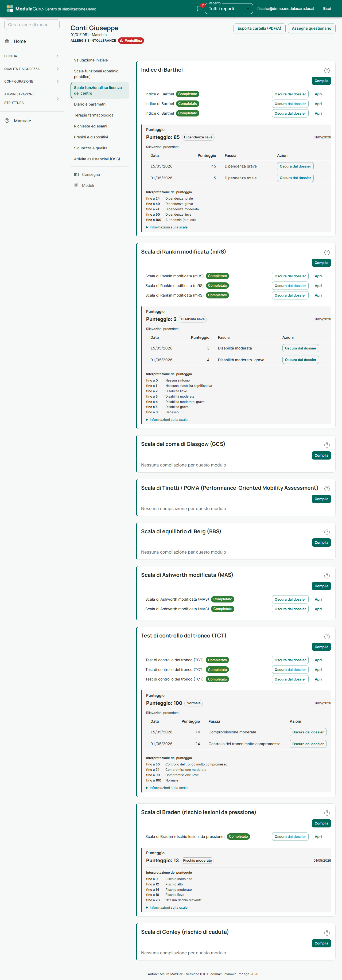Open the notifications chat icon with badge
This screenshot has height=980, width=342.
click(199, 8)
